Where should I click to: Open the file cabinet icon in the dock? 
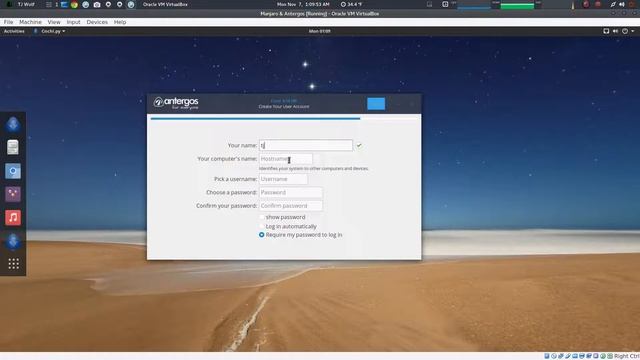[13, 147]
